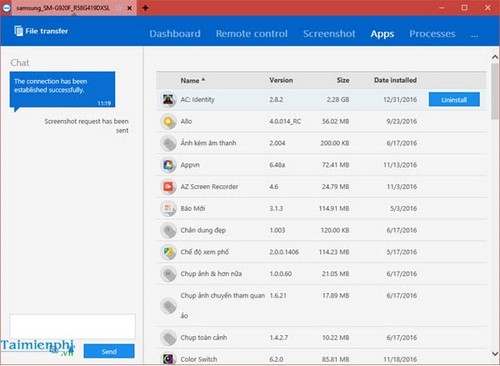Send the chat message
This screenshot has width=500, height=366.
pos(109,351)
